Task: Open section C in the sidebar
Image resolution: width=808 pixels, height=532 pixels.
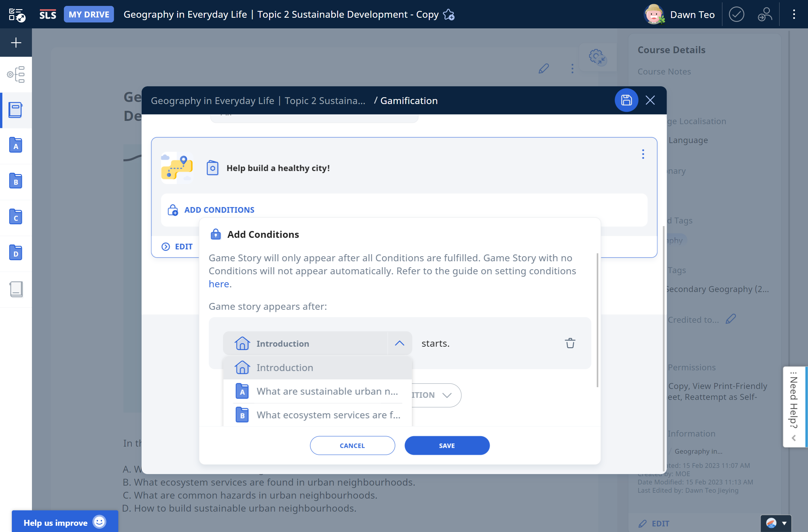Action: pyautogui.click(x=16, y=217)
